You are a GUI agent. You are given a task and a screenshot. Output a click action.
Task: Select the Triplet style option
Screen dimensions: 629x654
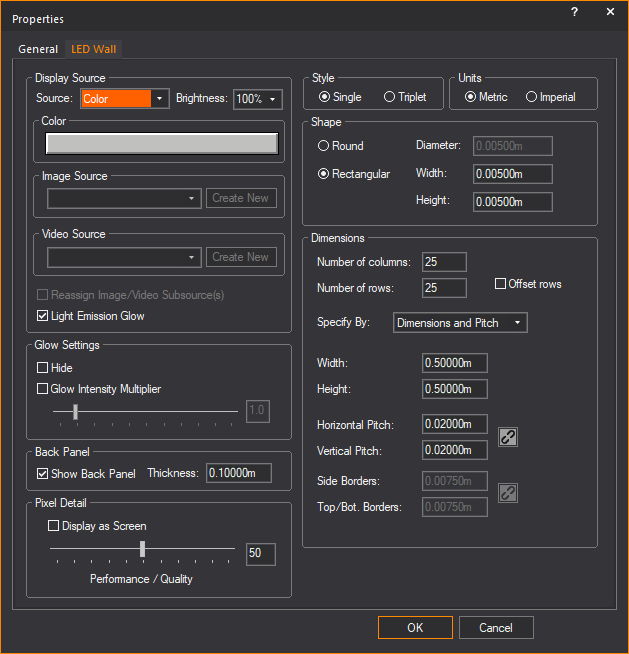point(390,97)
